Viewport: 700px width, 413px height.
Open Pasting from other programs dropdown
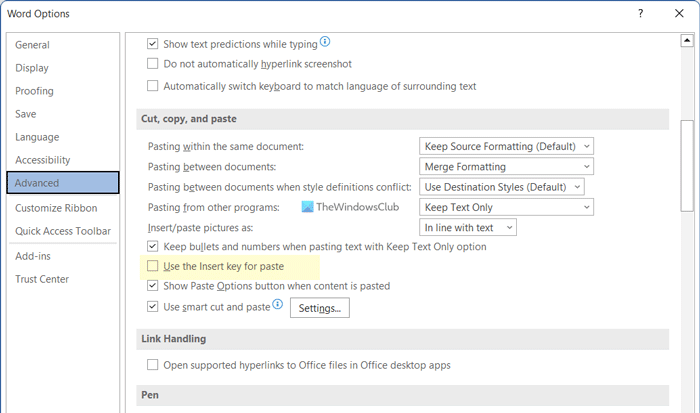tap(506, 207)
